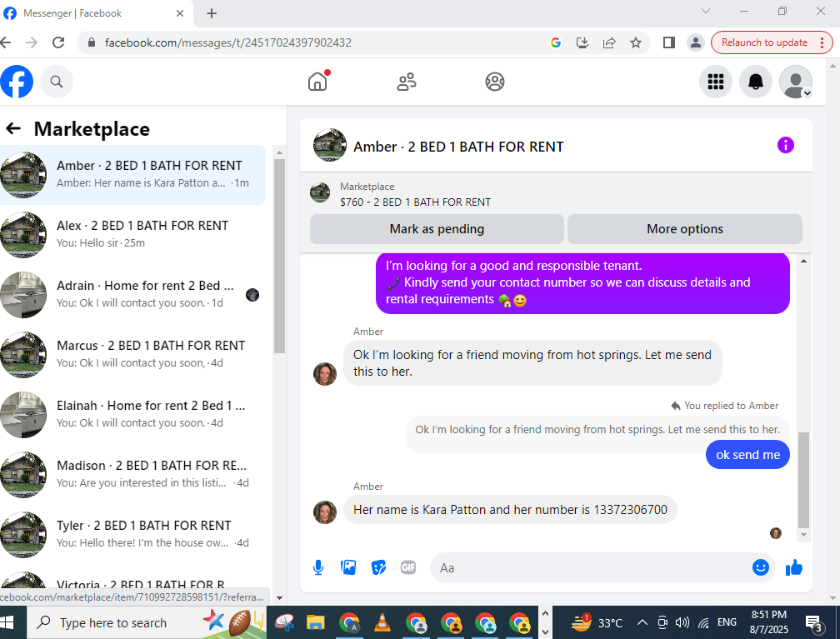Viewport: 840px width, 639px height.
Task: Open a new browser tab
Action: click(x=212, y=13)
